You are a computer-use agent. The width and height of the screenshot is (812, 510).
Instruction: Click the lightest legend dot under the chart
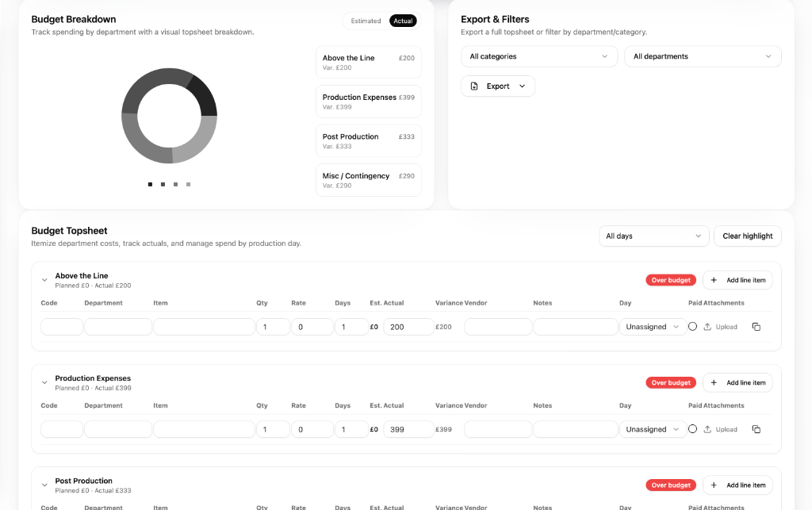point(189,184)
